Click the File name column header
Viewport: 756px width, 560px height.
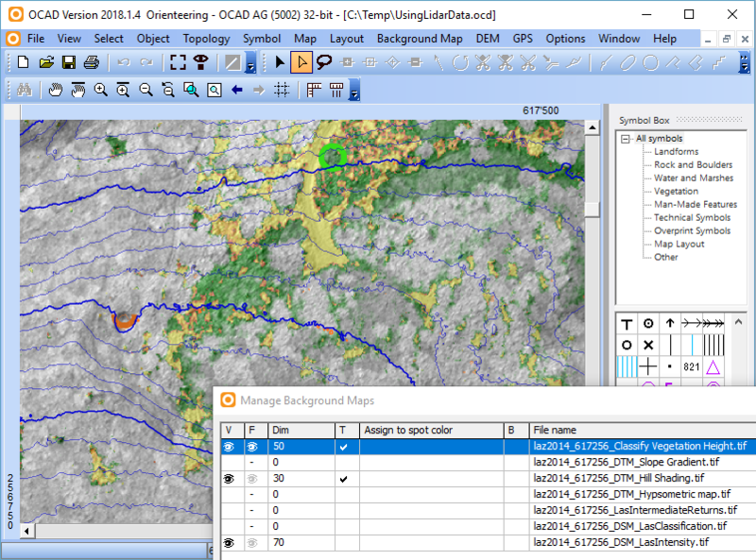[x=643, y=430]
